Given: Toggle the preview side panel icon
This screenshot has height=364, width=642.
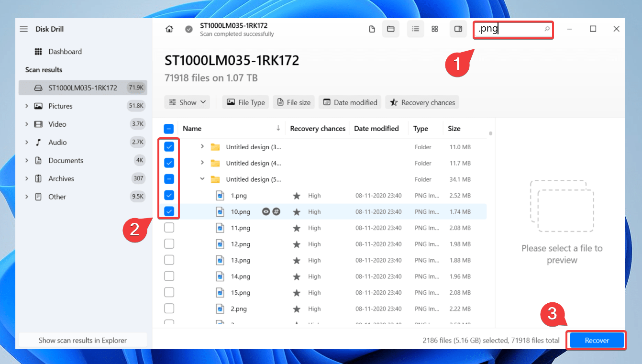Looking at the screenshot, I should coord(458,29).
